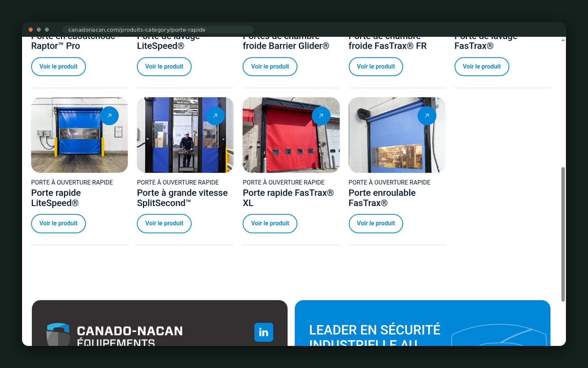588x368 pixels.
Task: View product Raptor Pro button
Action: point(58,67)
